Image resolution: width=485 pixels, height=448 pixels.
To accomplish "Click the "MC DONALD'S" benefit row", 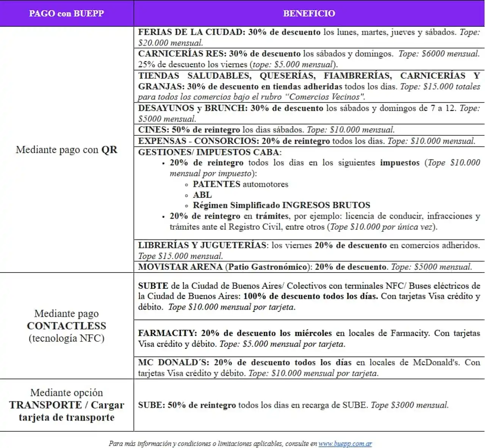I will (x=309, y=368).
